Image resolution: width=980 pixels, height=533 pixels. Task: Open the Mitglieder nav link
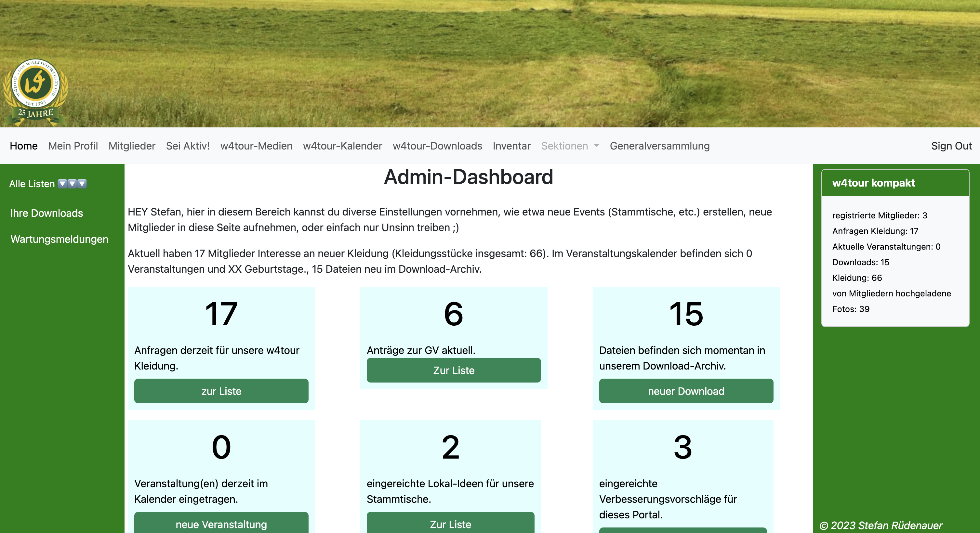click(x=132, y=146)
